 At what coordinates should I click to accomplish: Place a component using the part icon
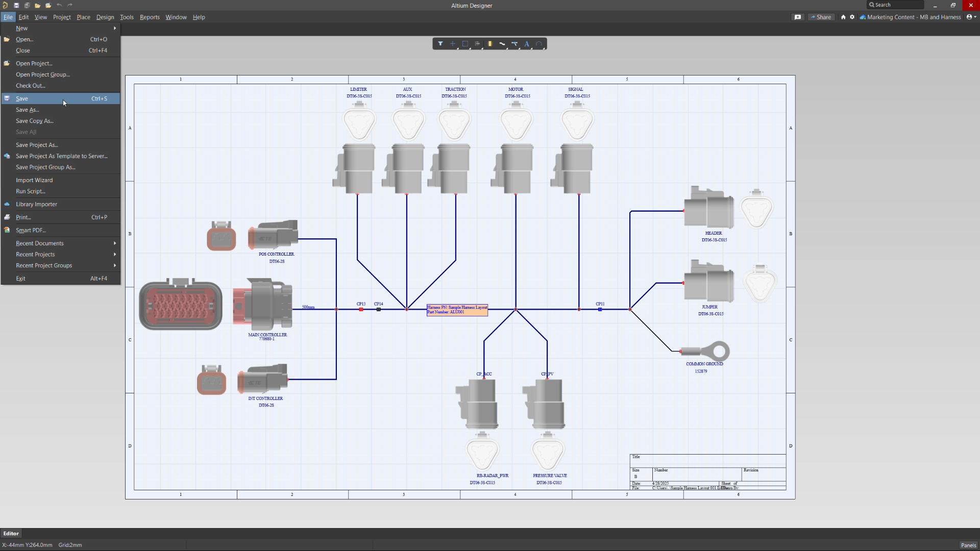pos(490,44)
